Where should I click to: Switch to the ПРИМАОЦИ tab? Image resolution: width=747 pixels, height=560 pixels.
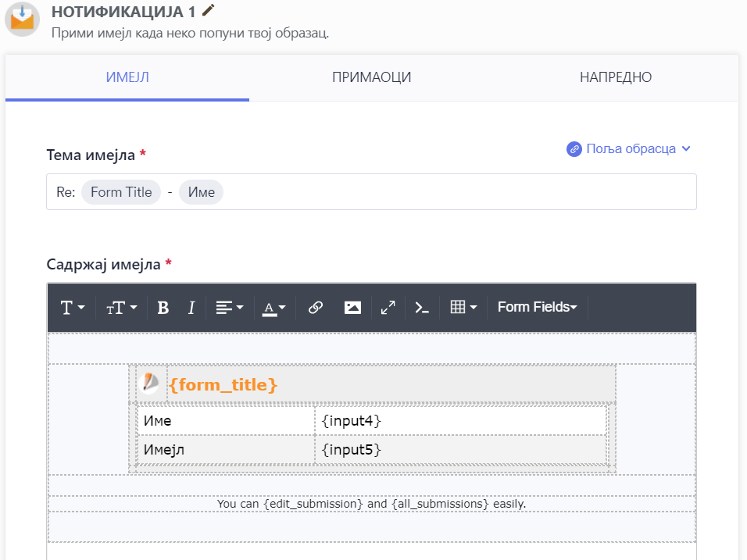[x=371, y=77]
